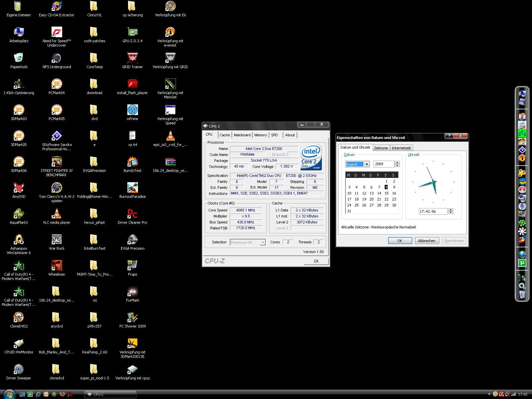
Task: Open the Driver Sweeper icon
Action: click(x=19, y=372)
